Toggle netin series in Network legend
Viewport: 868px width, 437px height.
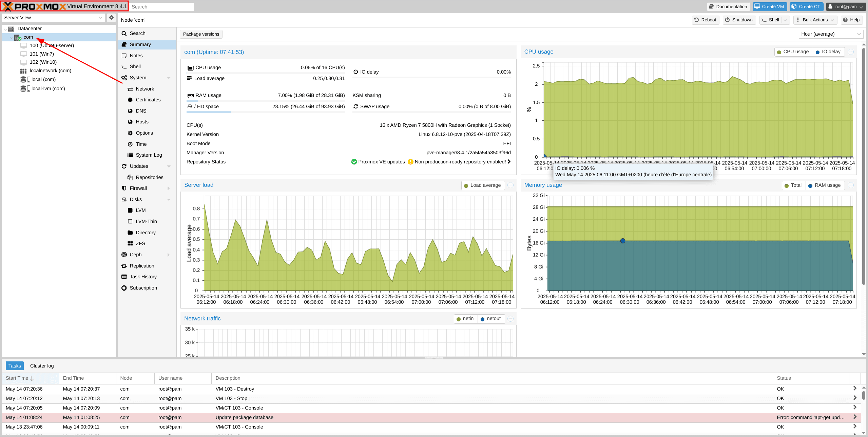[465, 319]
